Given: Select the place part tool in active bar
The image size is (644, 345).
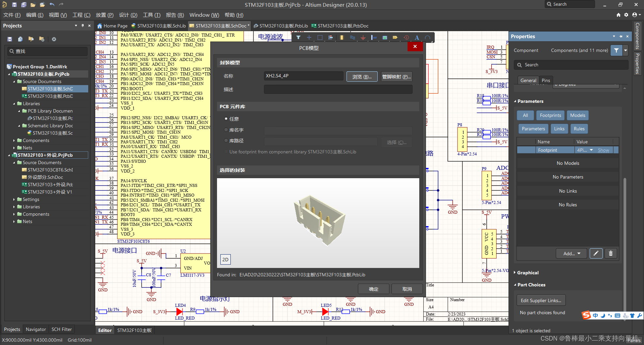Looking at the screenshot, I should pos(341,38).
